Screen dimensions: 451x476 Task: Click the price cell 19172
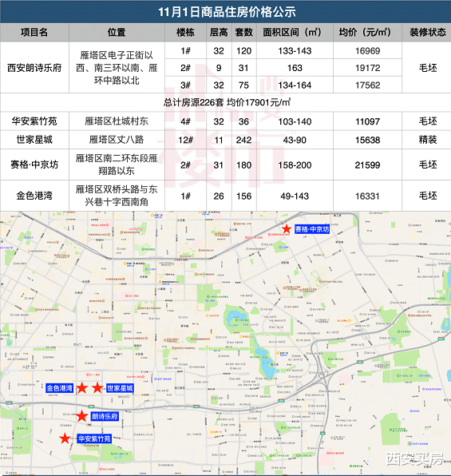point(367,68)
